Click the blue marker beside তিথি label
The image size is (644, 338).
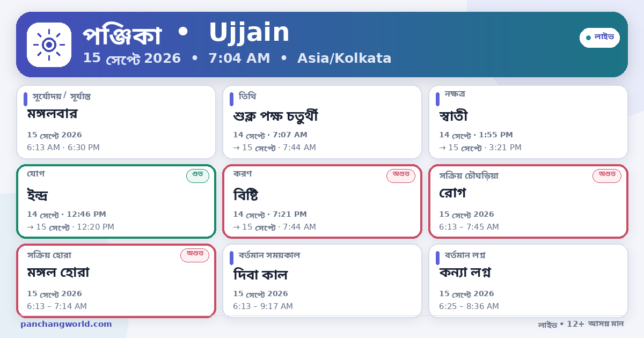pyautogui.click(x=231, y=99)
